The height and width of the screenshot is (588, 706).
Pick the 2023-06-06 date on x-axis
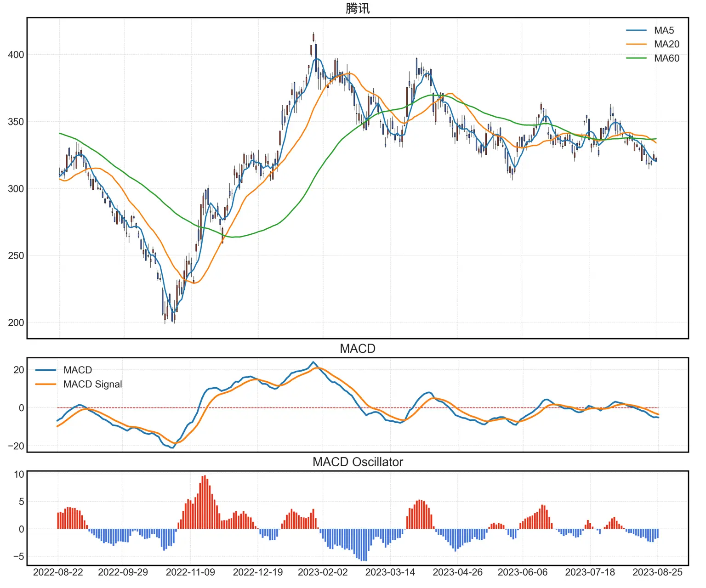pos(523,572)
